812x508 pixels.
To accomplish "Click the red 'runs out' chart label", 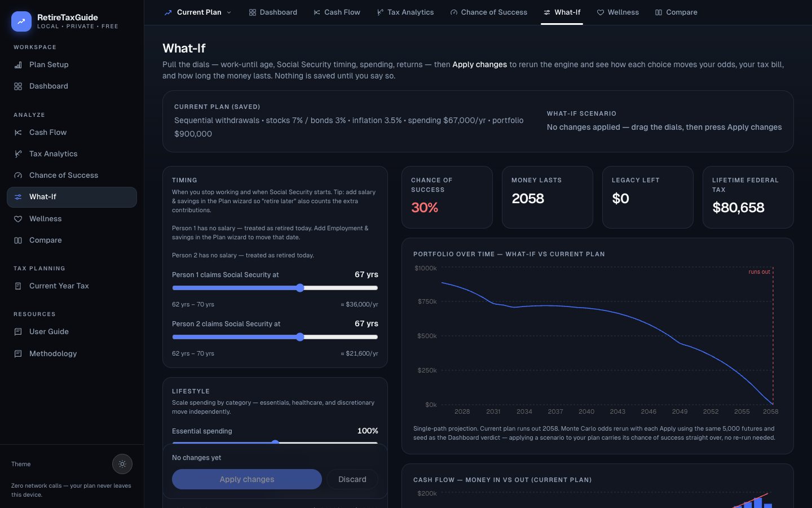I will coord(759,272).
